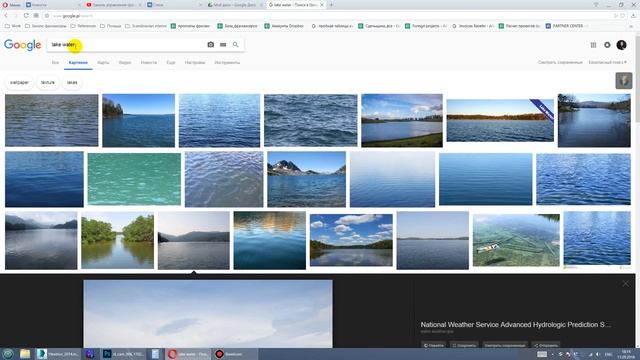The width and height of the screenshot is (640, 360).
Task: Open the cloudy sky lake reflection thumbnail
Action: coord(351,240)
